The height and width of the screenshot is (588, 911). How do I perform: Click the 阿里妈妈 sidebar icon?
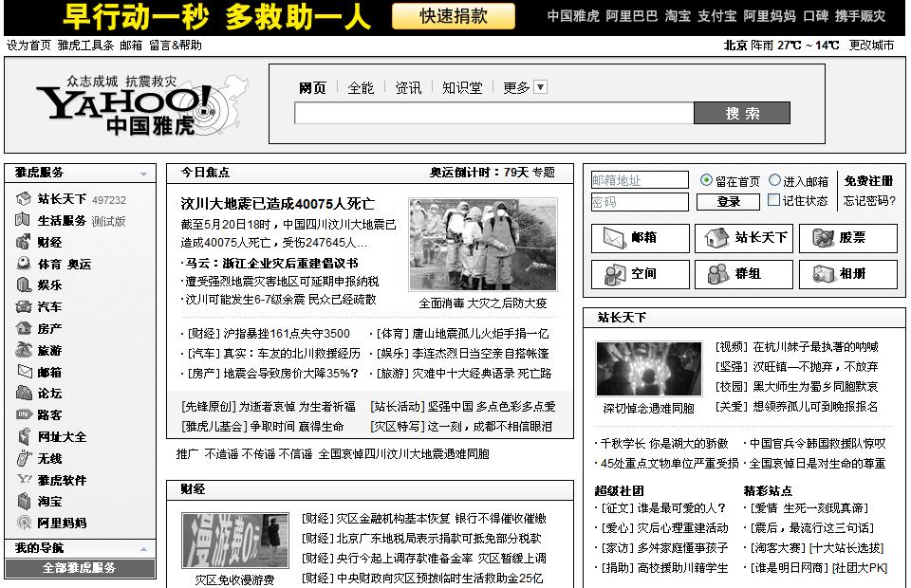[24, 523]
